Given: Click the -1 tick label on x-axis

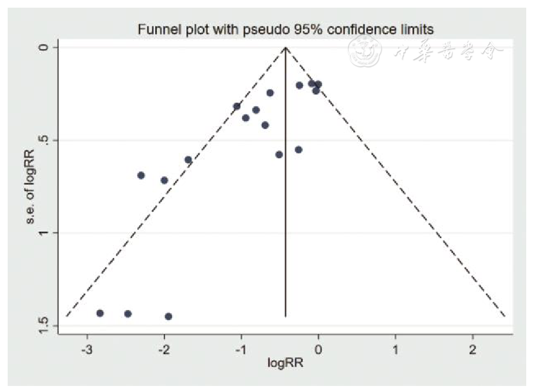Looking at the screenshot, I should pyautogui.click(x=241, y=350).
